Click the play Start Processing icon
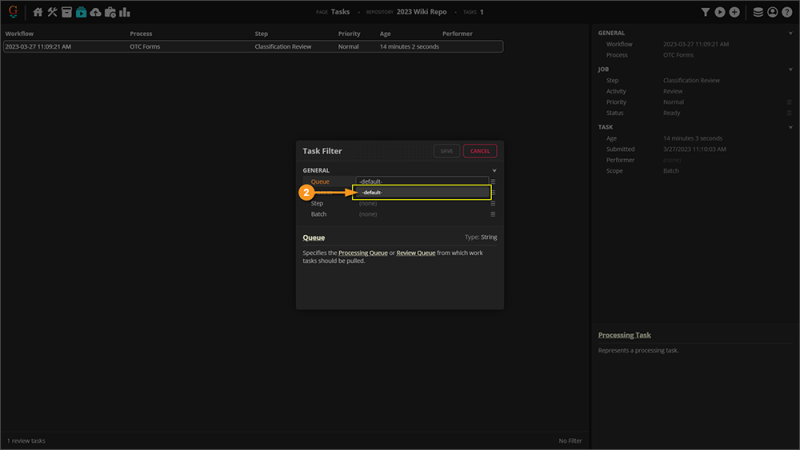 tap(720, 12)
